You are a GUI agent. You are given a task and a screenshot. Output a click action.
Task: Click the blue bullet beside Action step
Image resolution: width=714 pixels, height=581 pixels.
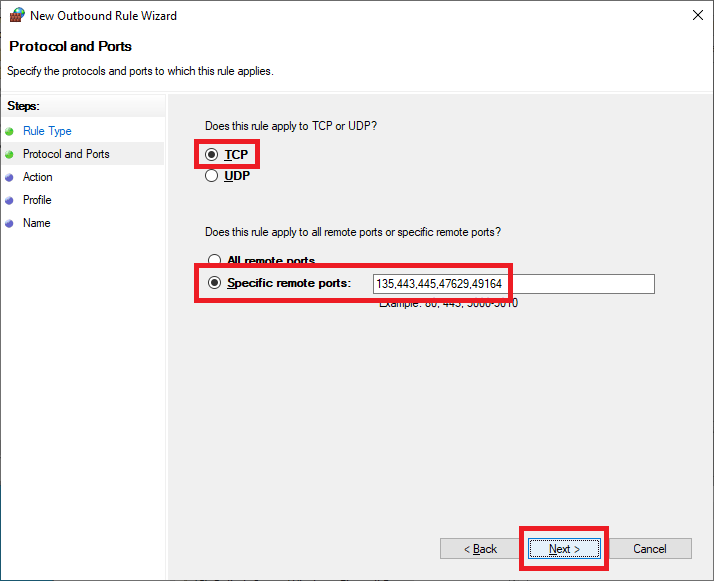(x=10, y=177)
